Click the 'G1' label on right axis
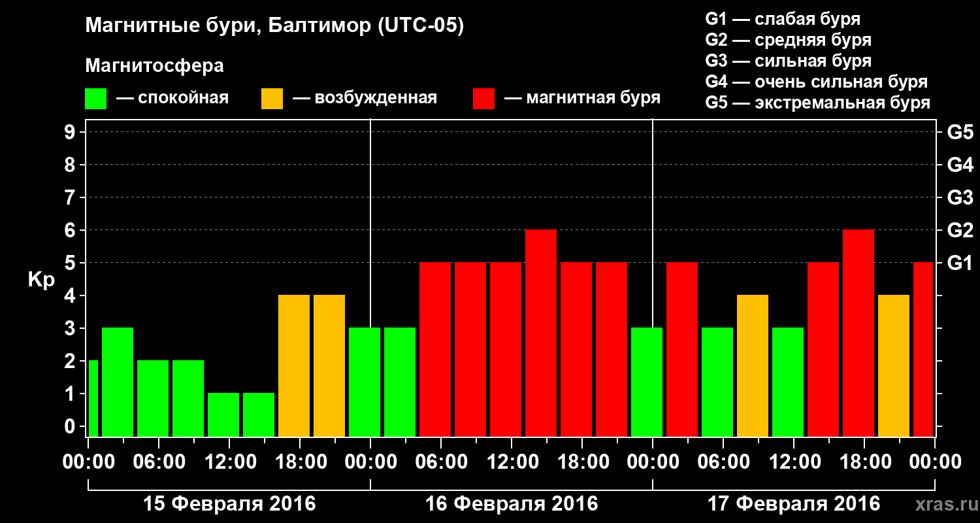 (x=960, y=263)
